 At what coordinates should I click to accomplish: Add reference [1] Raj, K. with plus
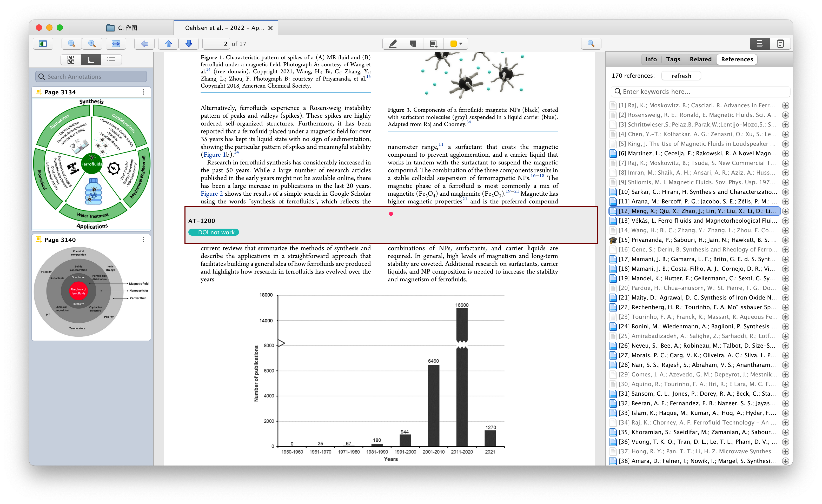point(786,105)
